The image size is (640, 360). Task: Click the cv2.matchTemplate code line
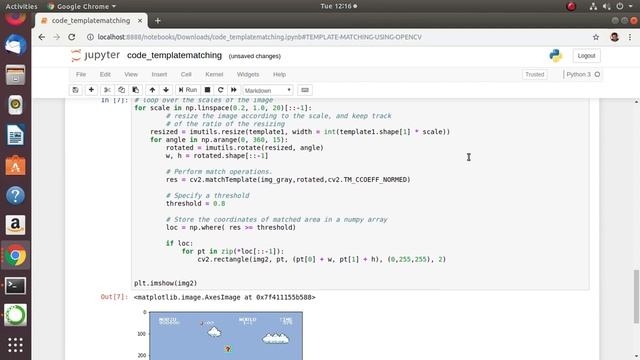pyautogui.click(x=288, y=180)
